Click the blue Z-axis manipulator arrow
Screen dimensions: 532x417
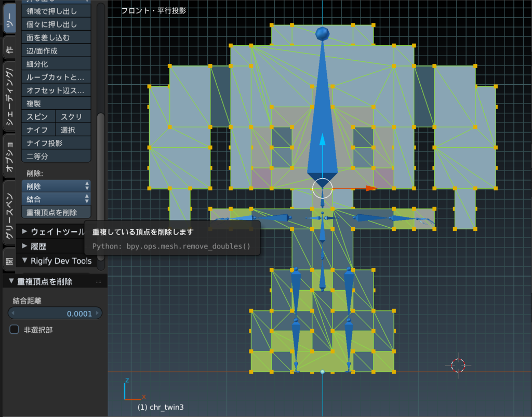(x=322, y=139)
